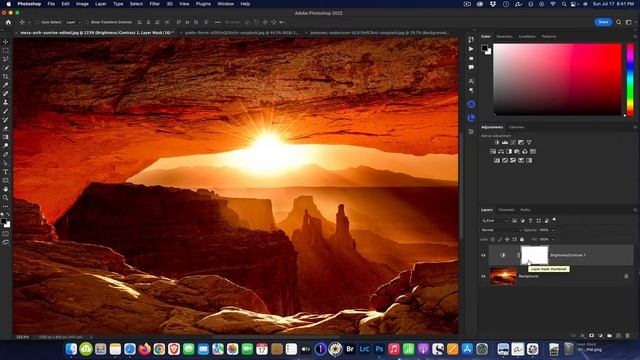Add a Color Balance adjustment

point(501,151)
